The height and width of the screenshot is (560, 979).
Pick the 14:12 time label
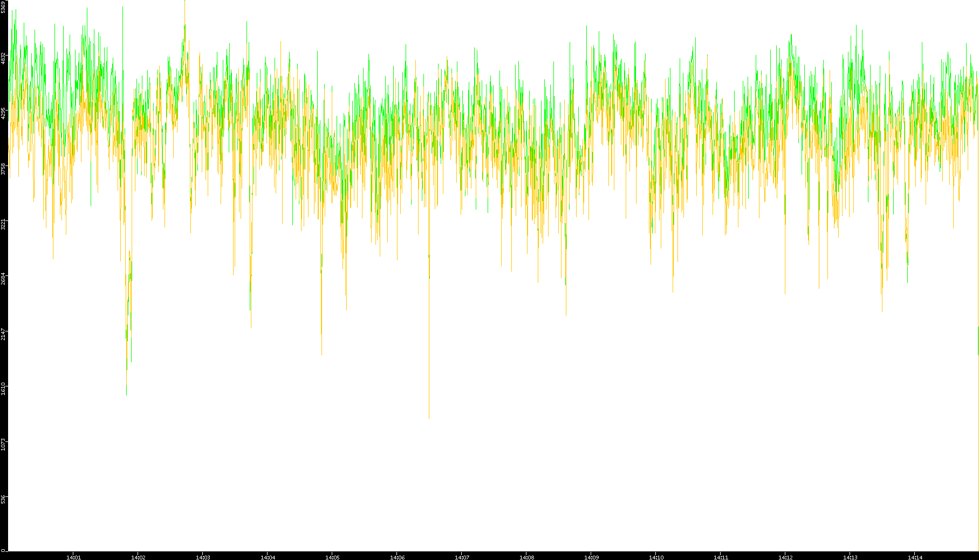tap(785, 557)
